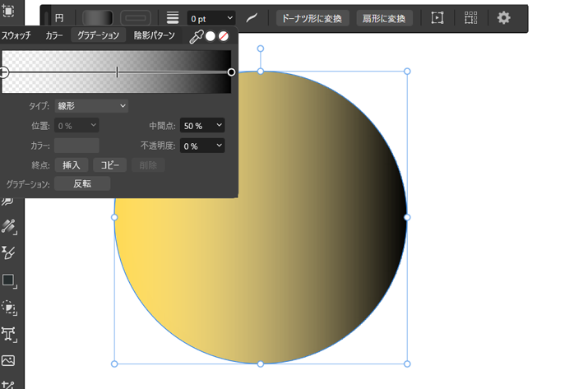Screen dimensions: 588x389
Task: Pick a color with the eyedropper icon
Action: tap(196, 36)
